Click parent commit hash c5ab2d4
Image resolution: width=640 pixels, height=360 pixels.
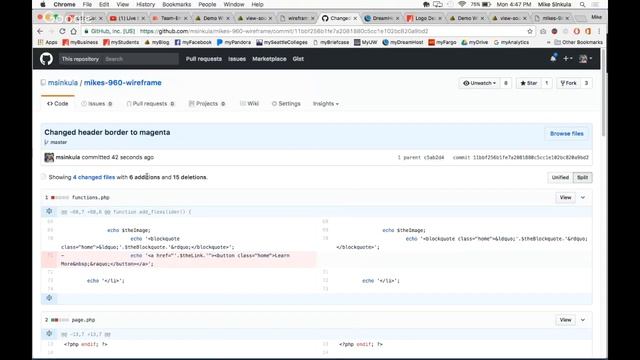[434, 158]
